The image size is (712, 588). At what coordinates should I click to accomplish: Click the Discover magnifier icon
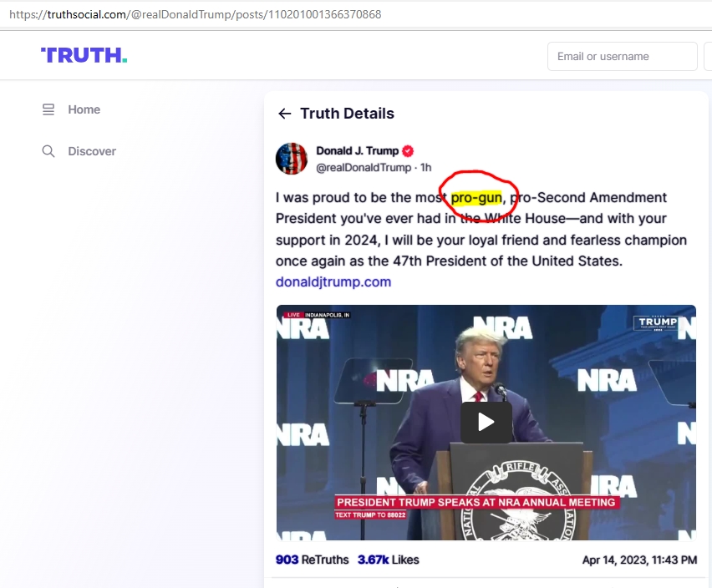tap(48, 151)
